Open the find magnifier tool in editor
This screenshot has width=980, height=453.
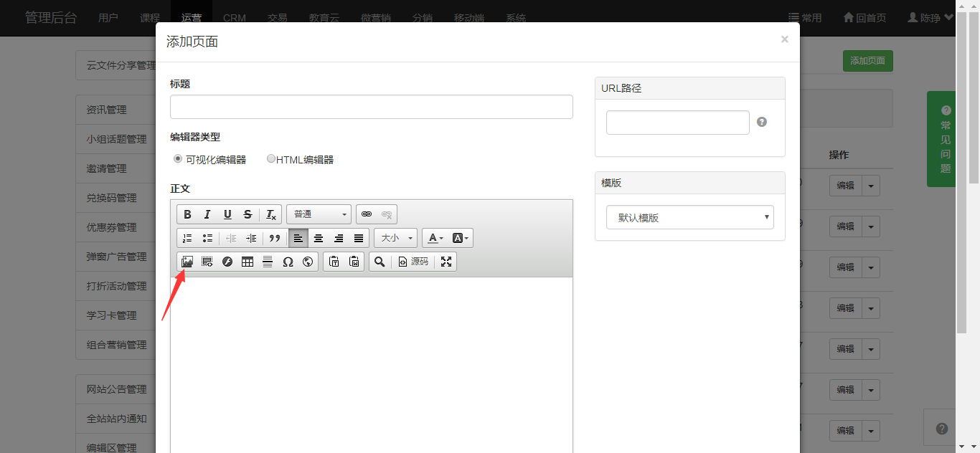pyautogui.click(x=380, y=262)
